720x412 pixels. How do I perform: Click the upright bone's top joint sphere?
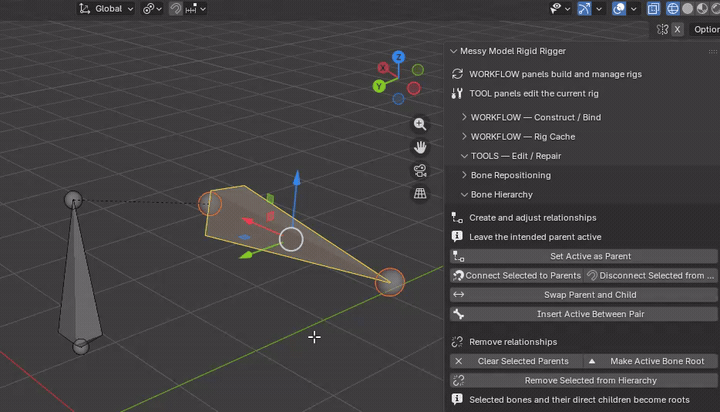point(73,200)
